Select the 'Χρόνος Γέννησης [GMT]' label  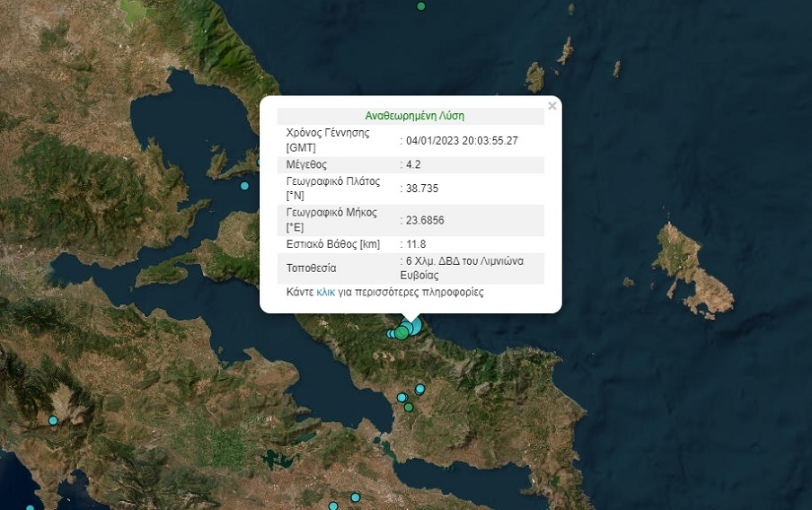(x=328, y=140)
